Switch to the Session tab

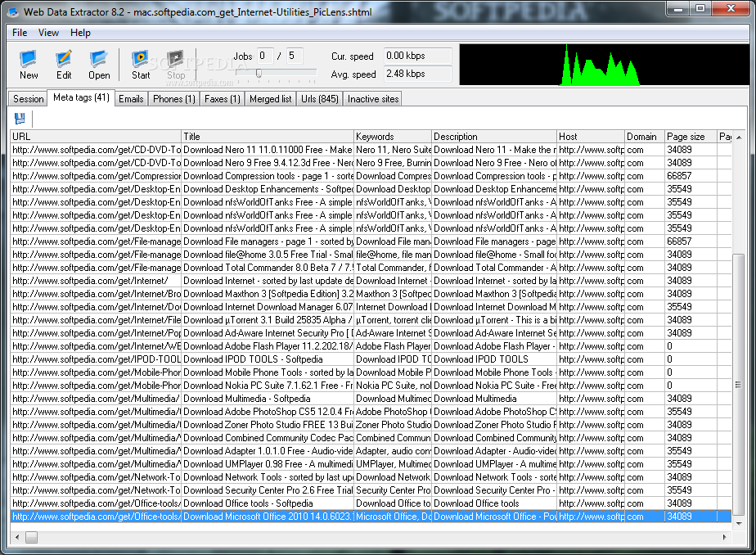click(28, 99)
